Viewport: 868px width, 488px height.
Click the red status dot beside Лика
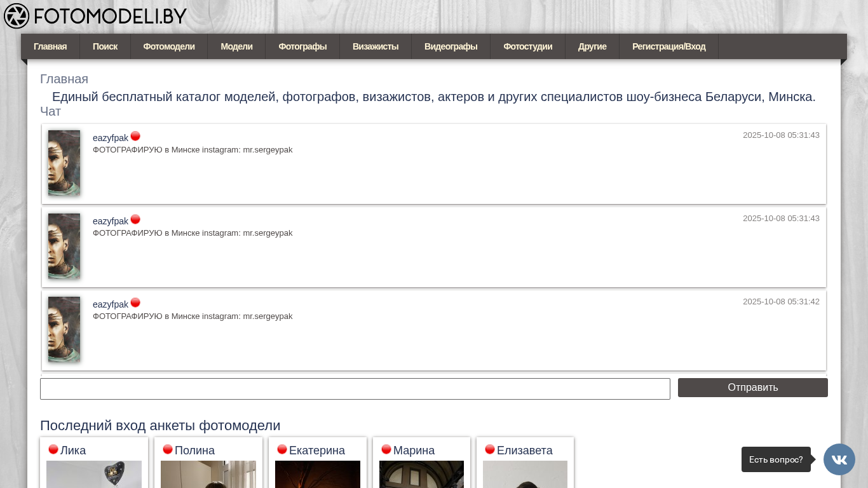pos(53,449)
